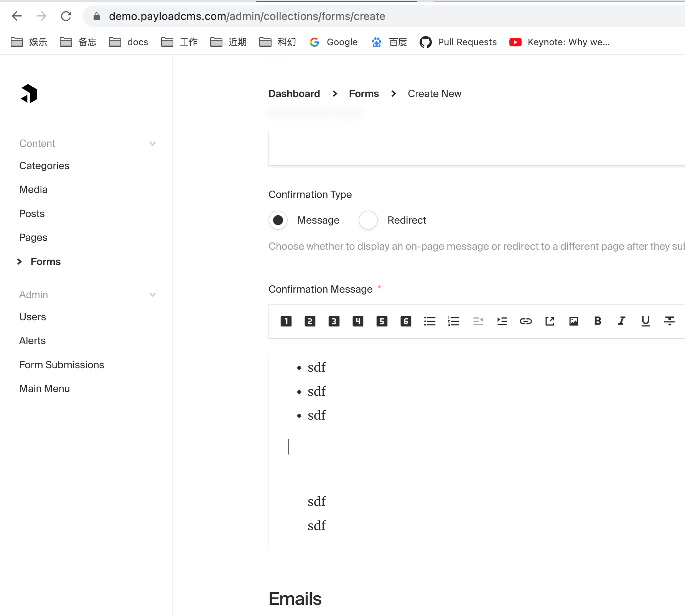Apply indent using the indent icon

[502, 321]
